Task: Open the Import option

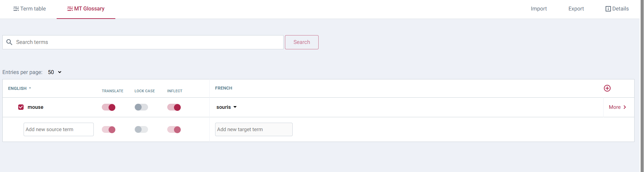Action: point(538,9)
